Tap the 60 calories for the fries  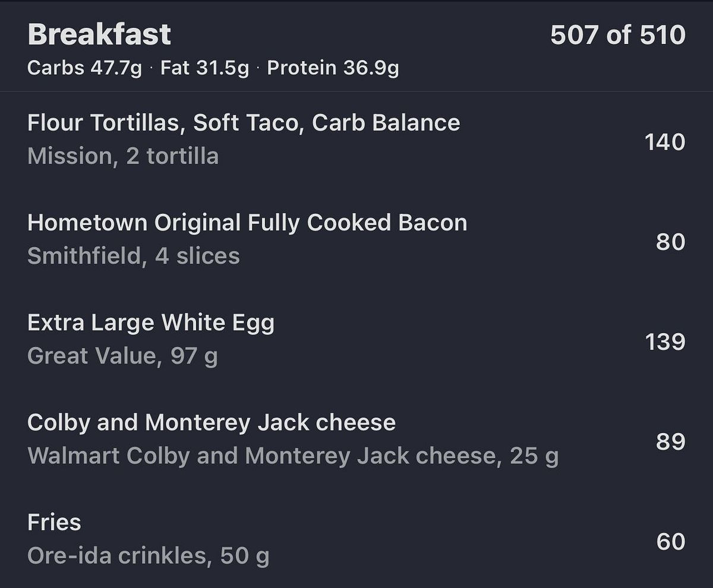[x=670, y=541]
